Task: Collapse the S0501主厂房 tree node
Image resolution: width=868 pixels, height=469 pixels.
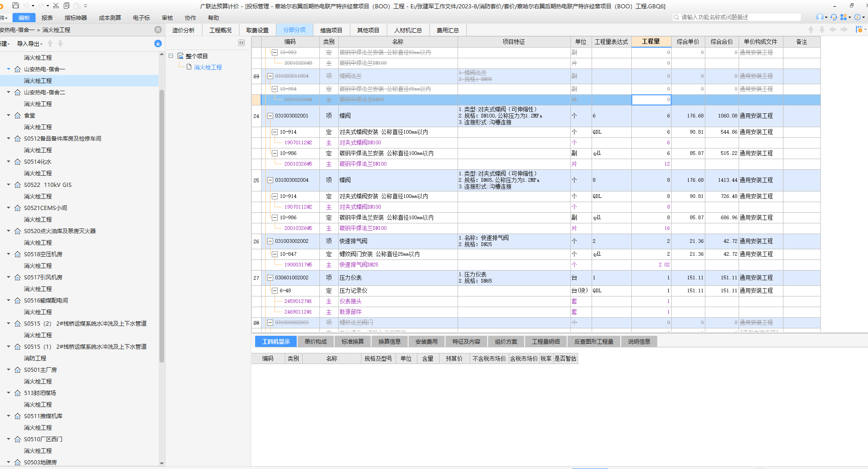Action: tap(8, 370)
